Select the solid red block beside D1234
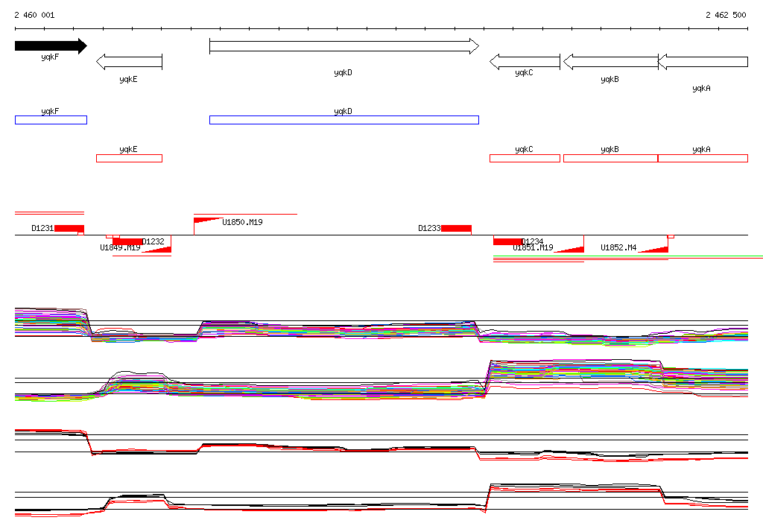 [508, 241]
